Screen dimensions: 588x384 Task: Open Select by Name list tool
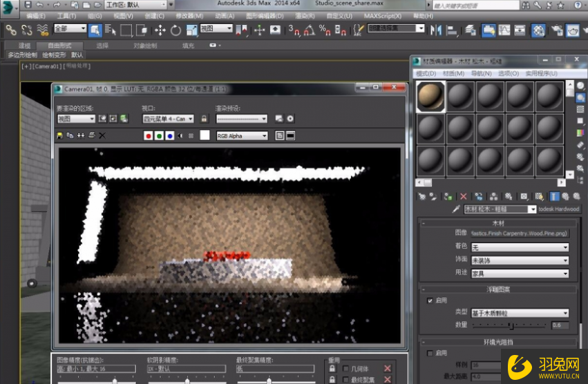pyautogui.click(x=111, y=30)
